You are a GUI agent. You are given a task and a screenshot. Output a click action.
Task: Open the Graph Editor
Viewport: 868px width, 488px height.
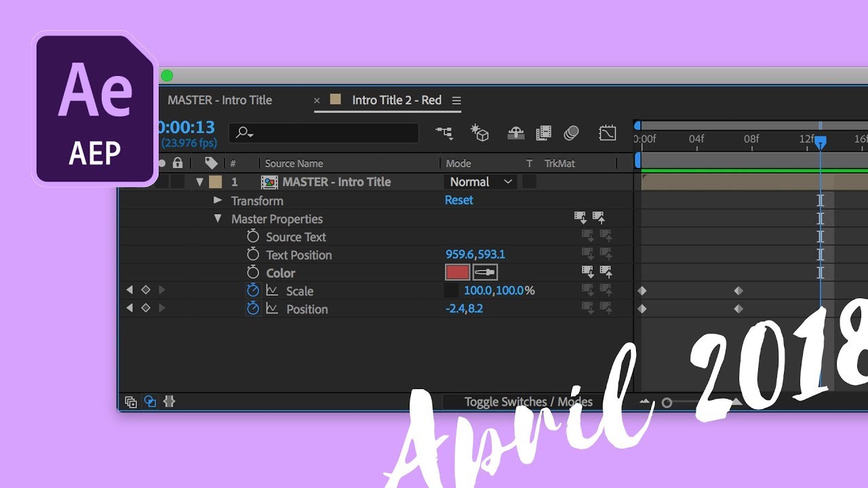coord(608,133)
